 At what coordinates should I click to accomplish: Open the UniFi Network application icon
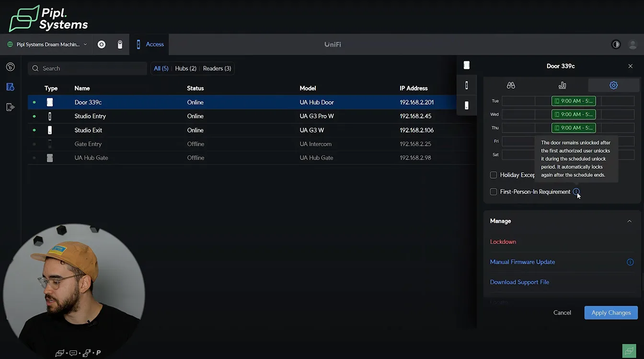point(102,45)
